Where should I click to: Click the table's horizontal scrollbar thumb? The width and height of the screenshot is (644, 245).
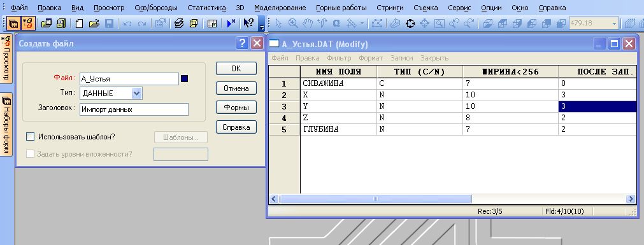pos(375,199)
